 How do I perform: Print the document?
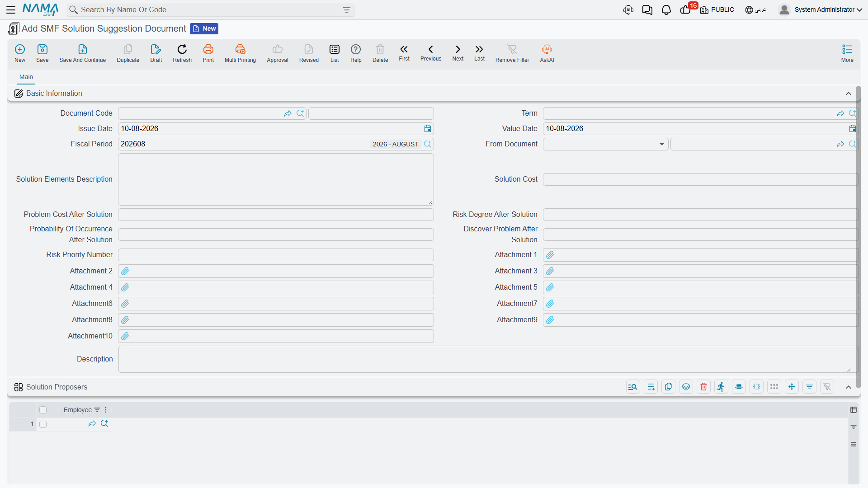[x=208, y=53]
